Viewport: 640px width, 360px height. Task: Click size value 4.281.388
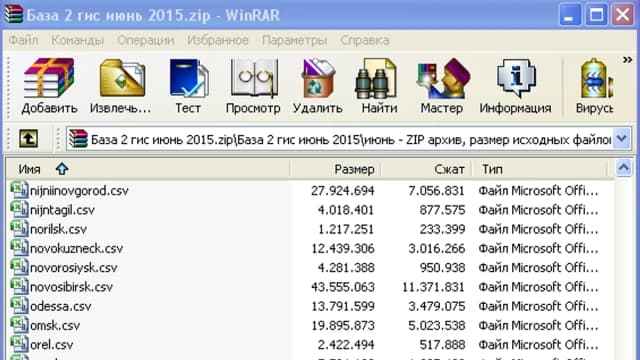[x=346, y=267]
